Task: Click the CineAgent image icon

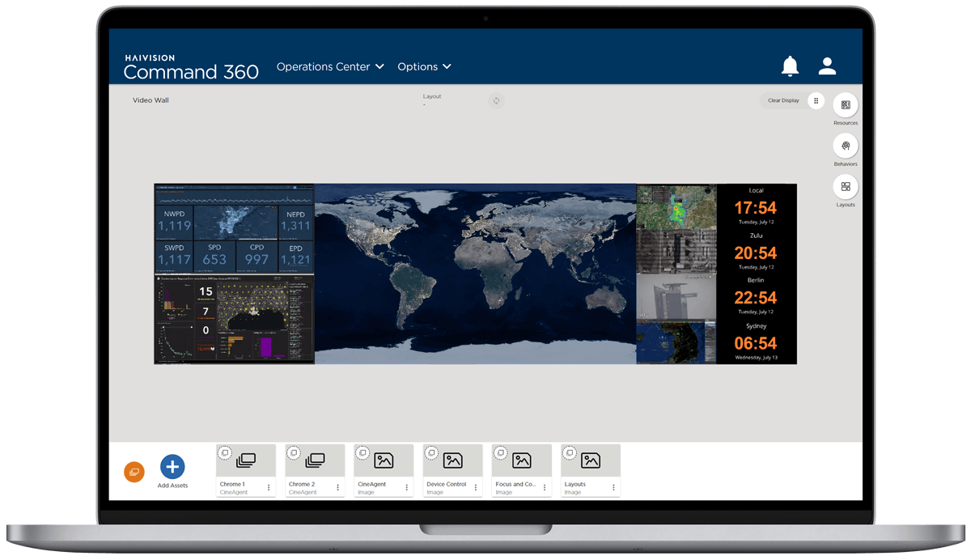Action: click(x=384, y=460)
